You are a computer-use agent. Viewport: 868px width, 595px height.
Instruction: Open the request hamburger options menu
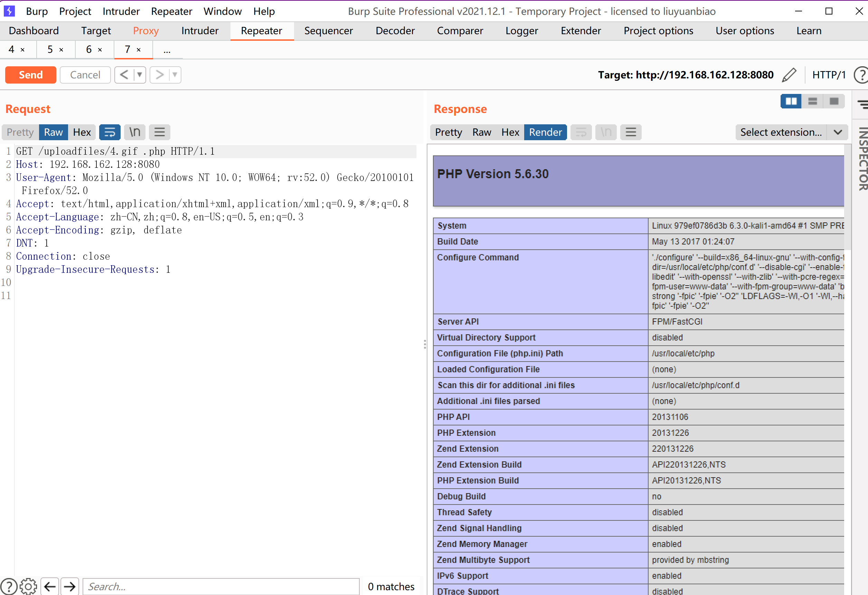click(x=160, y=132)
